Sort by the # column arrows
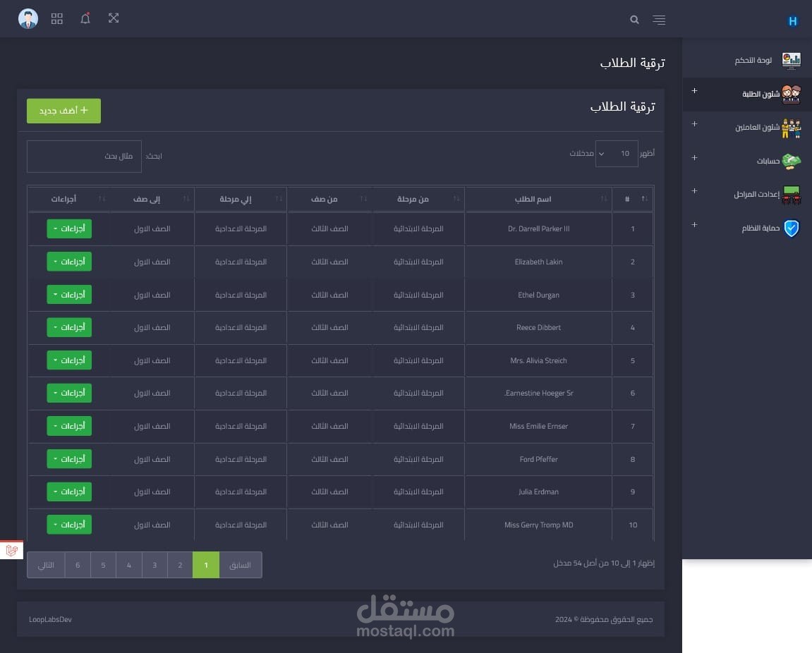This screenshot has width=812, height=653. click(x=644, y=199)
